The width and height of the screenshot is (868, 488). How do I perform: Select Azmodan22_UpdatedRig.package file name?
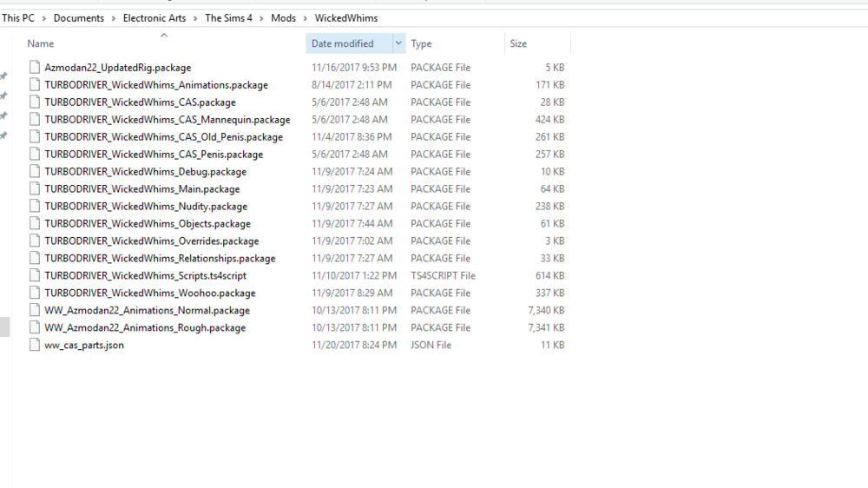[x=118, y=68]
